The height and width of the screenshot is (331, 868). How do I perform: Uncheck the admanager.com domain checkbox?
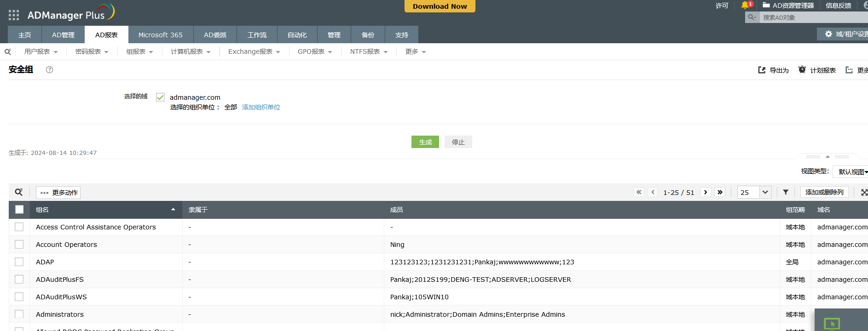tap(160, 97)
